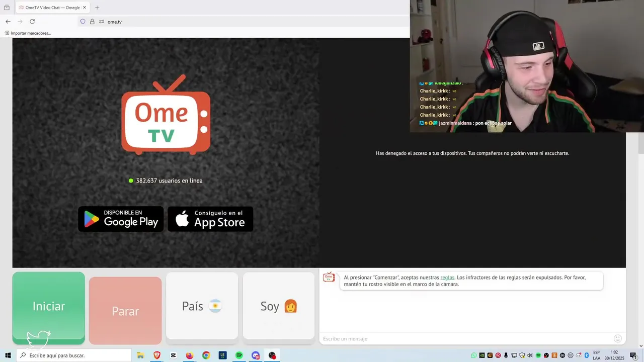Click the OmeTV television logo
Viewport: 644px width, 362px height.
click(x=166, y=115)
